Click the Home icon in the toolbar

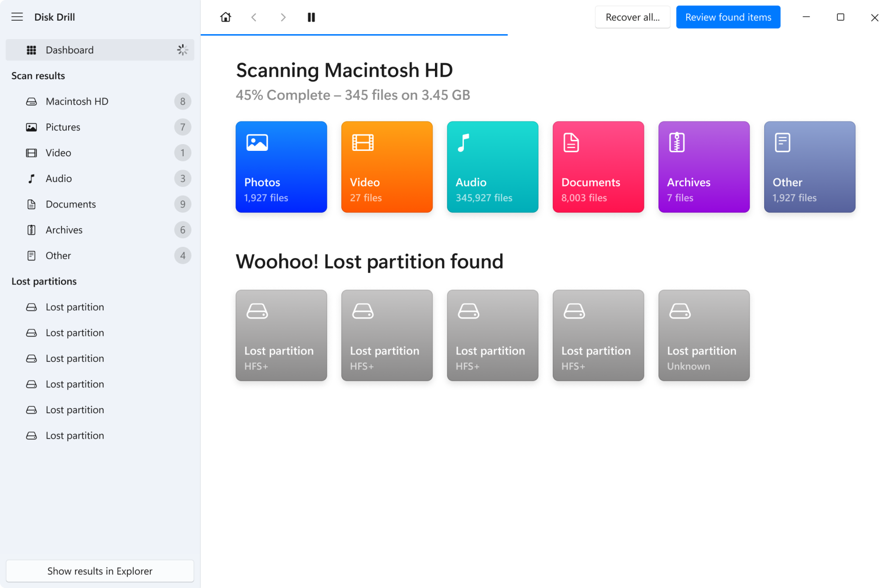click(225, 17)
